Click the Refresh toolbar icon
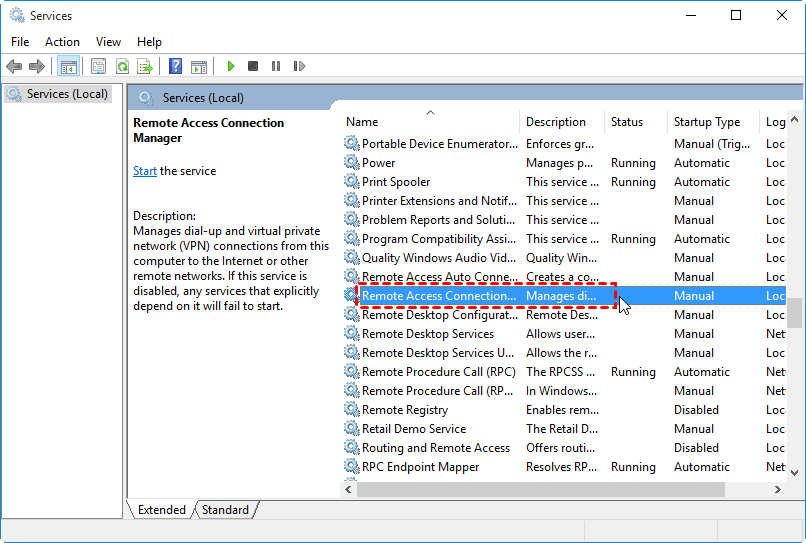This screenshot has width=806, height=543. pyautogui.click(x=122, y=66)
